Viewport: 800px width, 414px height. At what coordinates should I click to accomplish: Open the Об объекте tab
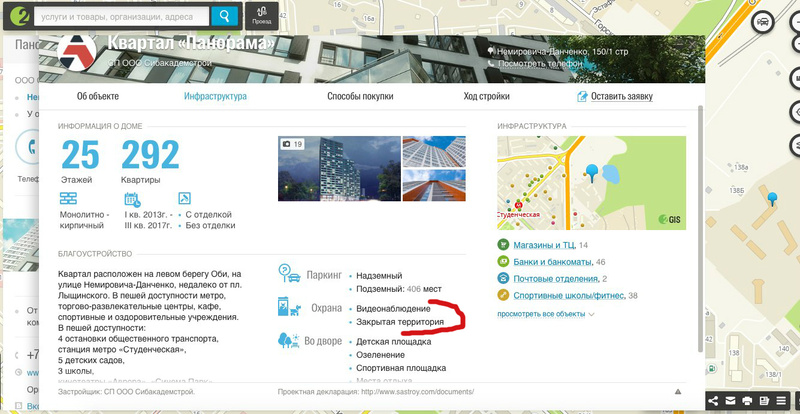(98, 96)
